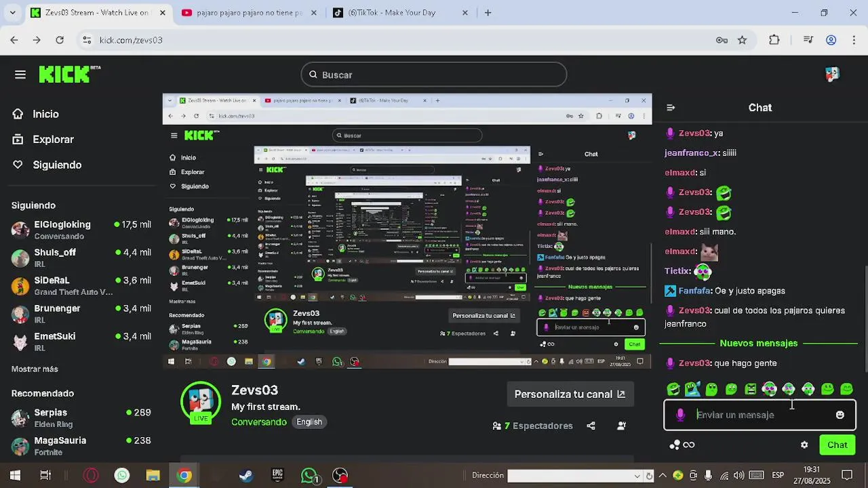The width and height of the screenshot is (868, 488).
Task: Open Chrome extensions puzzle icon
Action: pos(774,40)
